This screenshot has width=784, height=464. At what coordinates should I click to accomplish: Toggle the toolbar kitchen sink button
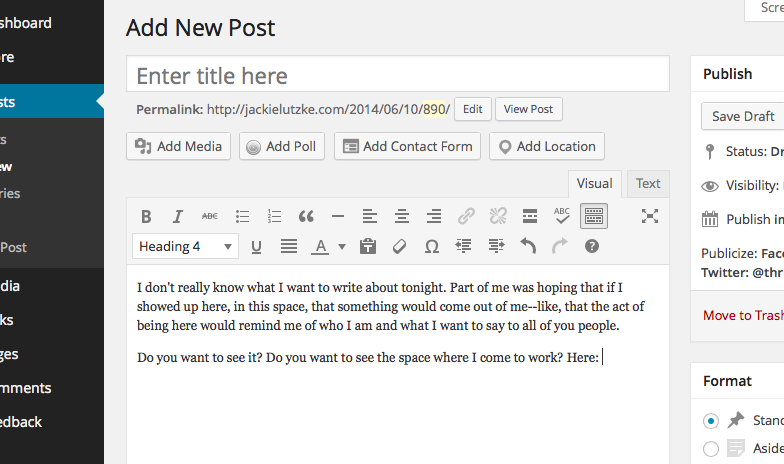594,216
